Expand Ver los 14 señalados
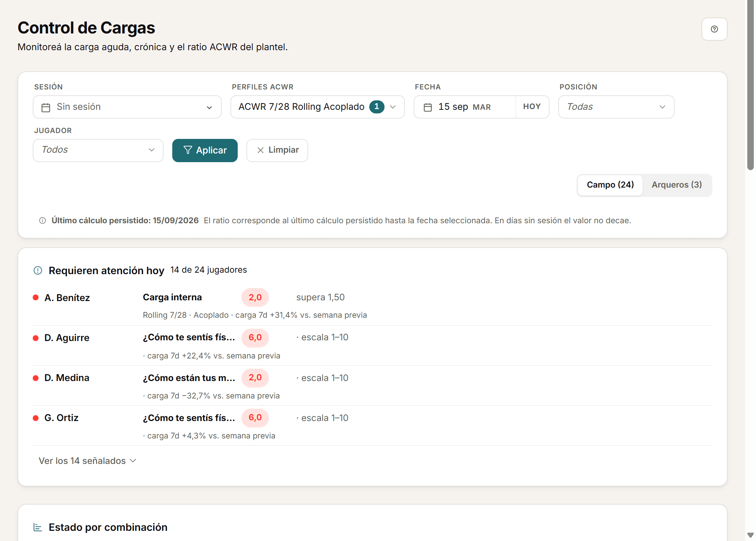 click(88, 461)
